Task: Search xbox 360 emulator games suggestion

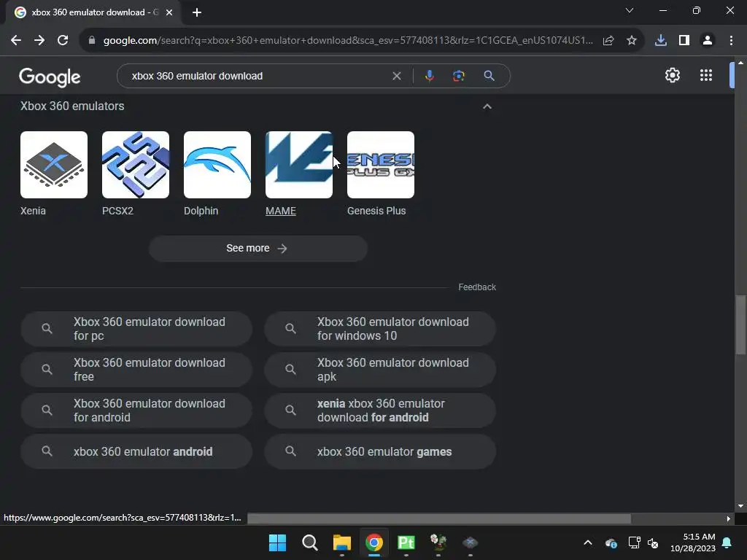Action: pos(380,451)
